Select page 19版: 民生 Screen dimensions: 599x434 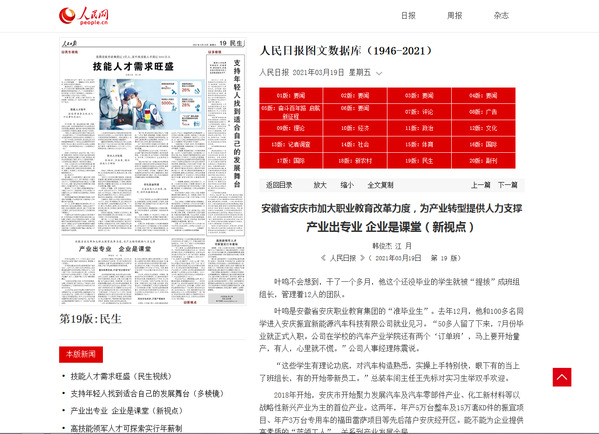(419, 161)
